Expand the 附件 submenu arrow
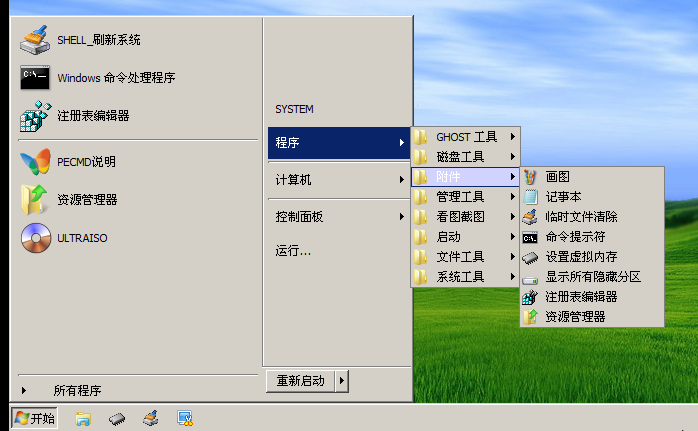This screenshot has height=431, width=698. [513, 177]
